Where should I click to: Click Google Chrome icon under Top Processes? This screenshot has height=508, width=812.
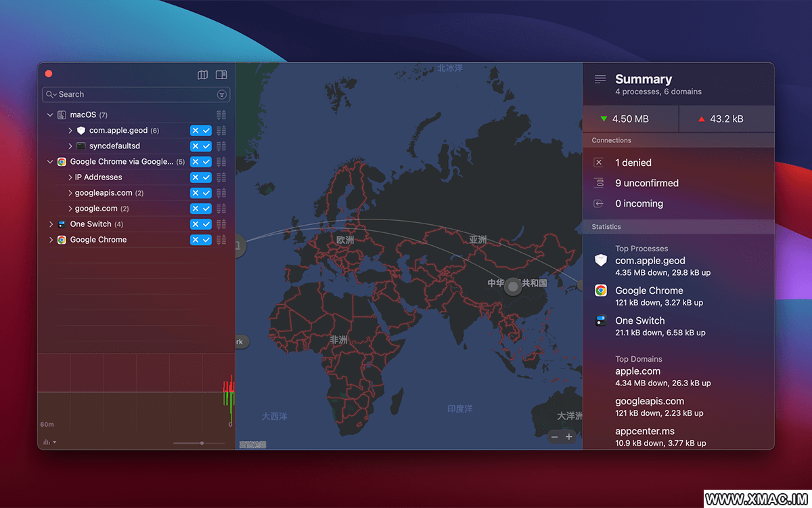[601, 291]
